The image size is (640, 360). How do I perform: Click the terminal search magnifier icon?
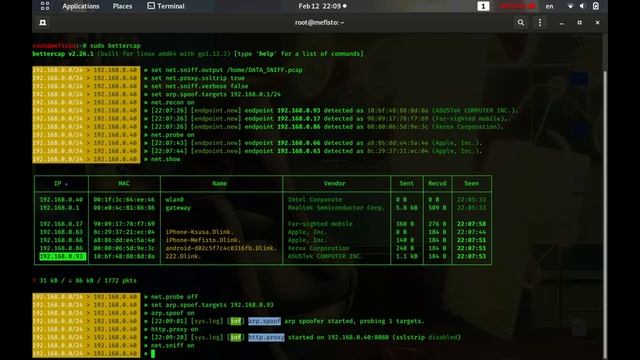click(521, 22)
